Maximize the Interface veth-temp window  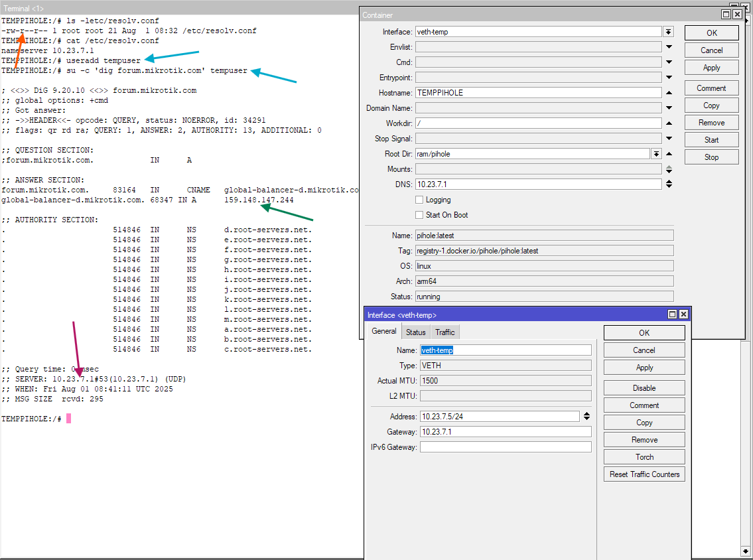[x=672, y=315]
